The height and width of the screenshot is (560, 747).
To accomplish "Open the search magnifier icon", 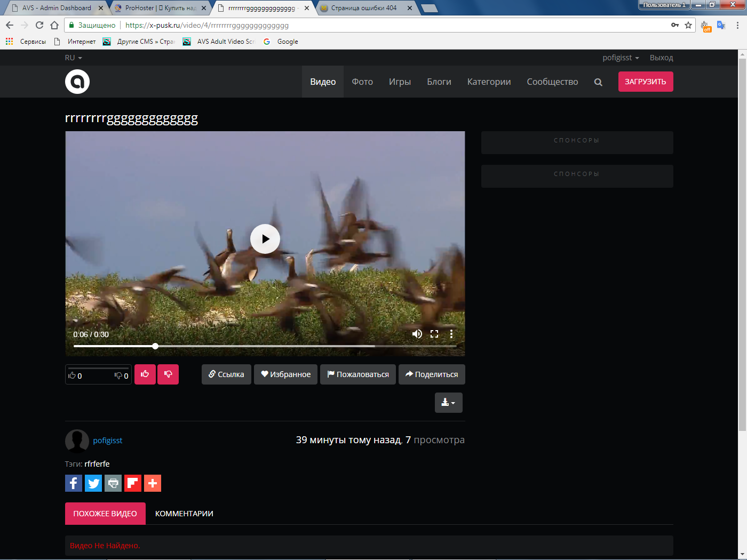I will pos(598,82).
